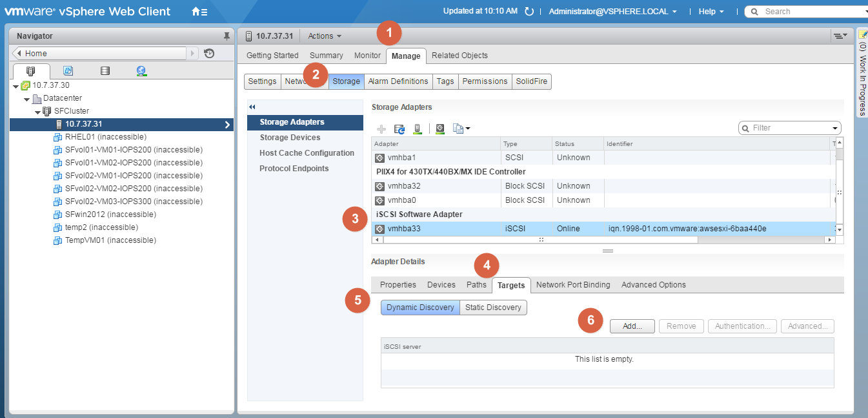Click the VM icon next to SFwin2012
868x418 pixels.
coord(58,214)
